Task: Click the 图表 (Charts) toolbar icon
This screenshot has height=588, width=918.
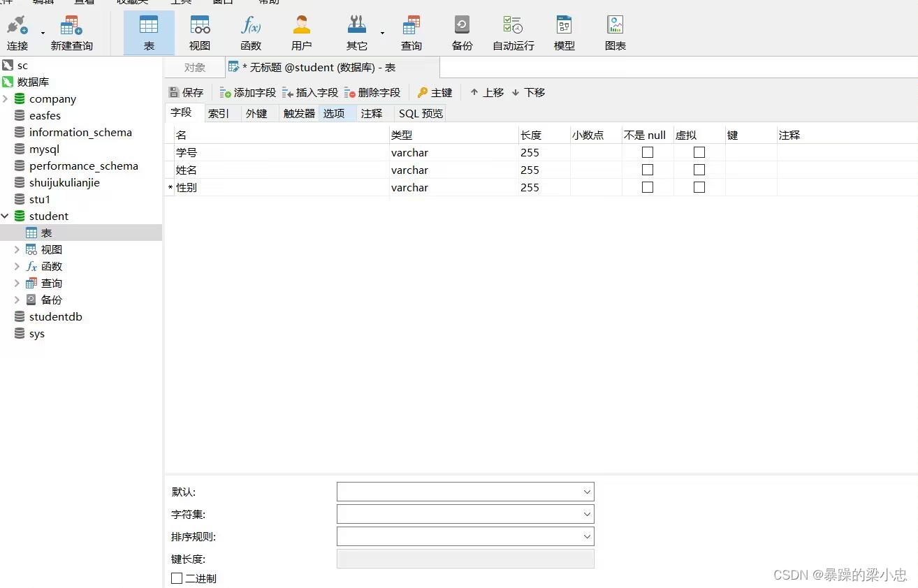Action: pyautogui.click(x=615, y=31)
